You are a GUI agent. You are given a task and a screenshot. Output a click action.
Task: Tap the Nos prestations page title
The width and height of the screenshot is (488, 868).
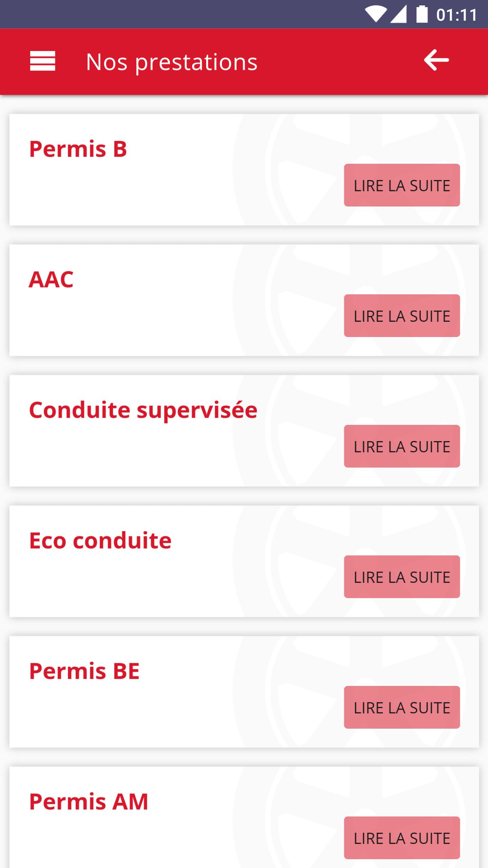tap(171, 62)
